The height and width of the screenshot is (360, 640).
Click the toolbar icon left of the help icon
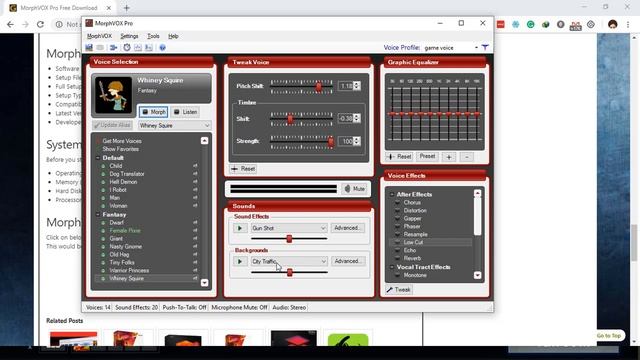point(149,48)
